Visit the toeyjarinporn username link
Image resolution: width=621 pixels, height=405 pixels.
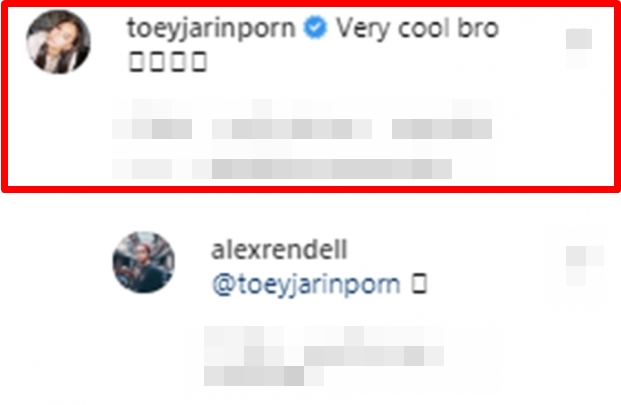tap(211, 29)
